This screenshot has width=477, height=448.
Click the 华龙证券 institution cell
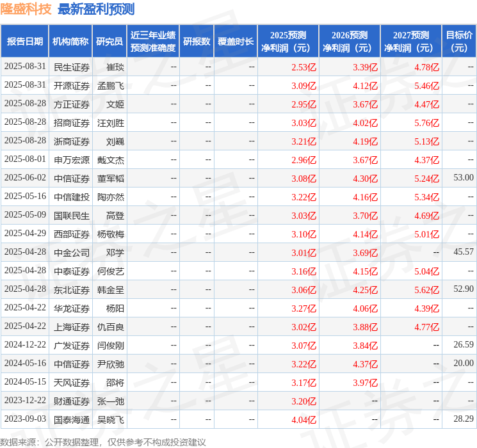coord(72,308)
